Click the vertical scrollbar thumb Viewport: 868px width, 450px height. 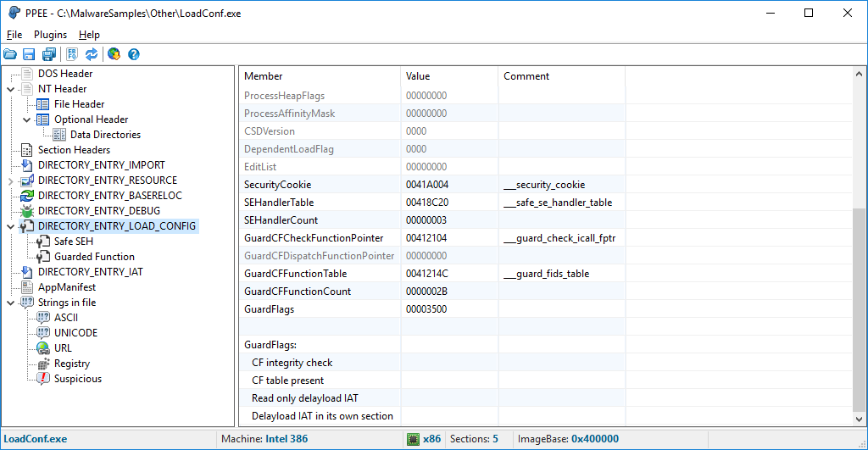coord(859,310)
